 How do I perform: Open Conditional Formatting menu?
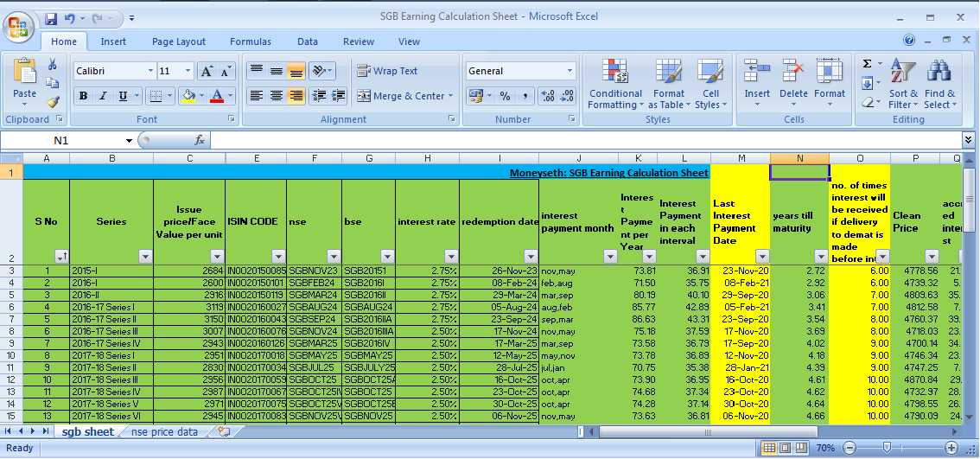(x=615, y=84)
